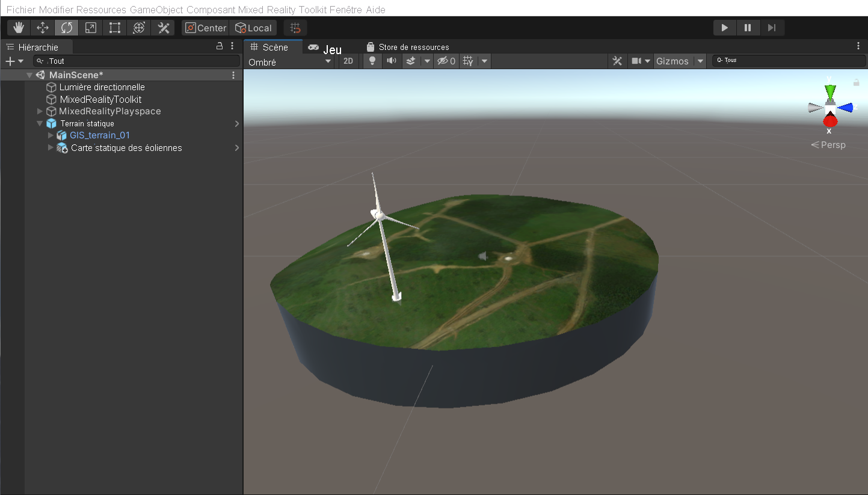Open the Gizmos dropdown arrow

coord(700,61)
